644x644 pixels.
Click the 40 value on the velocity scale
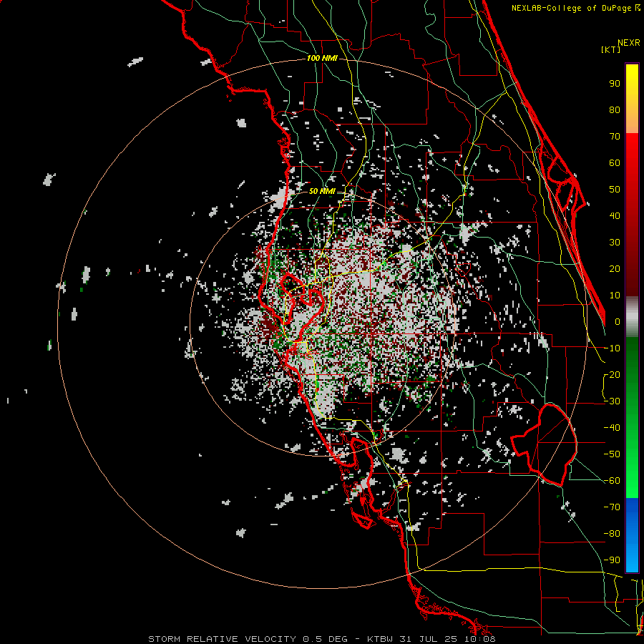(615, 215)
